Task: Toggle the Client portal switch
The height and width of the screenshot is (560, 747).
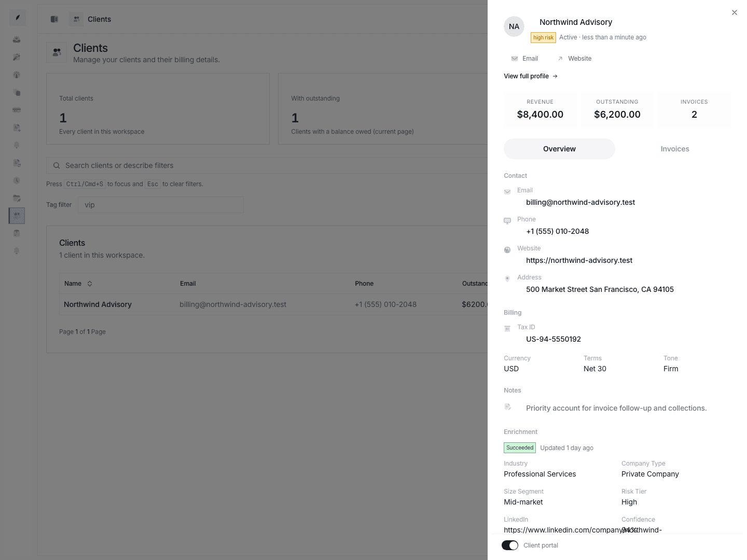Action: coord(510,545)
